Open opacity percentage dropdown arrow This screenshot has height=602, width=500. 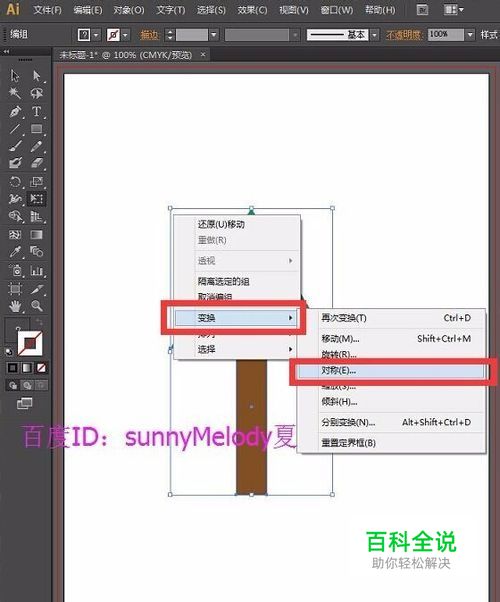click(x=470, y=35)
